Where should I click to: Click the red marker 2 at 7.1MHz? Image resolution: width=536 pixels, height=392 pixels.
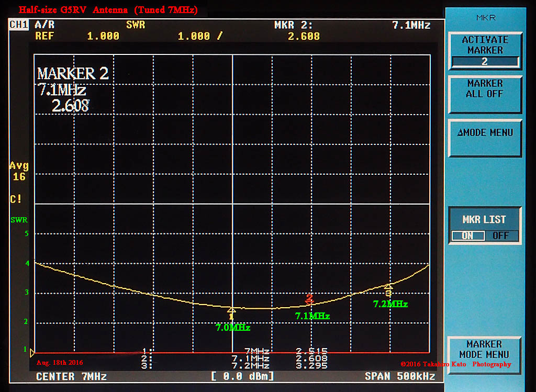(x=310, y=300)
